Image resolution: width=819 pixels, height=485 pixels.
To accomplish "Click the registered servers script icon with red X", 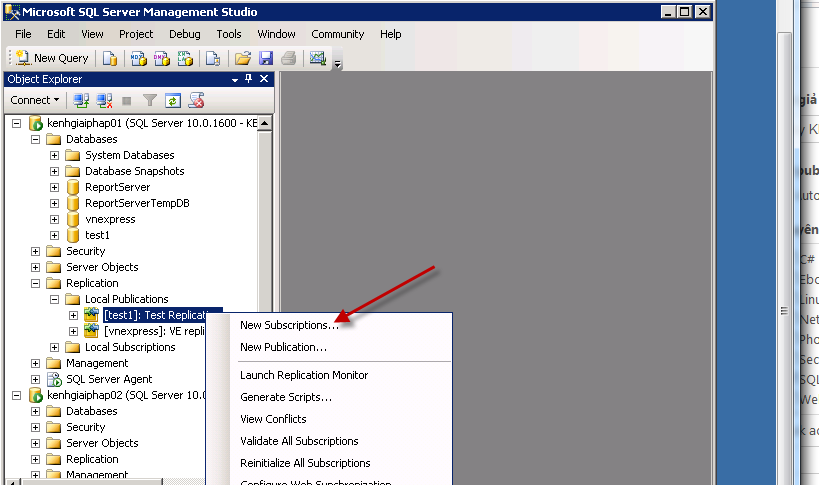I will (x=196, y=100).
